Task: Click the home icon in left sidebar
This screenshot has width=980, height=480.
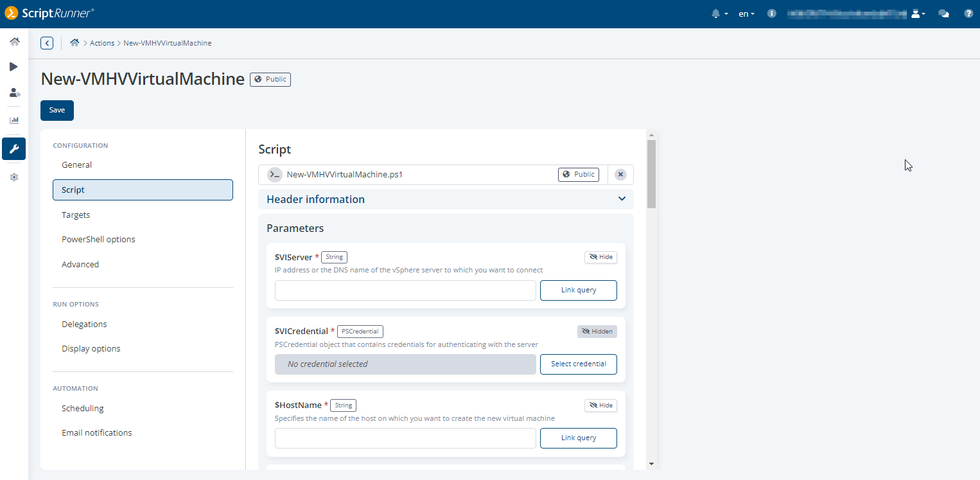Action: (14, 42)
